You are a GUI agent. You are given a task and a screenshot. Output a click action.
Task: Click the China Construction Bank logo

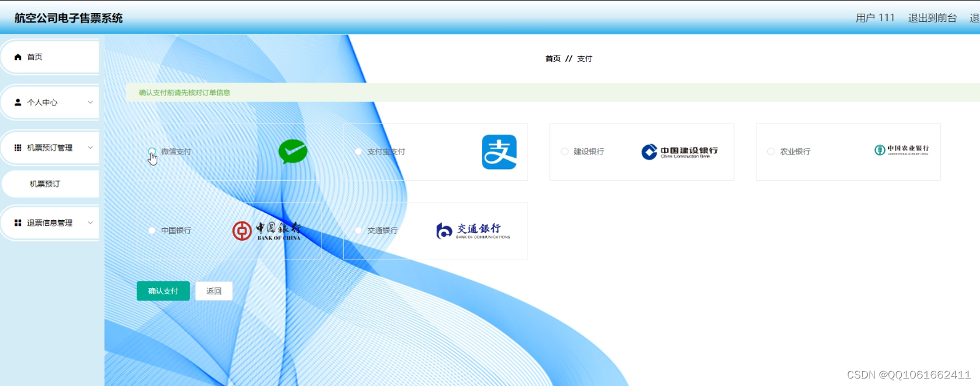coord(680,152)
